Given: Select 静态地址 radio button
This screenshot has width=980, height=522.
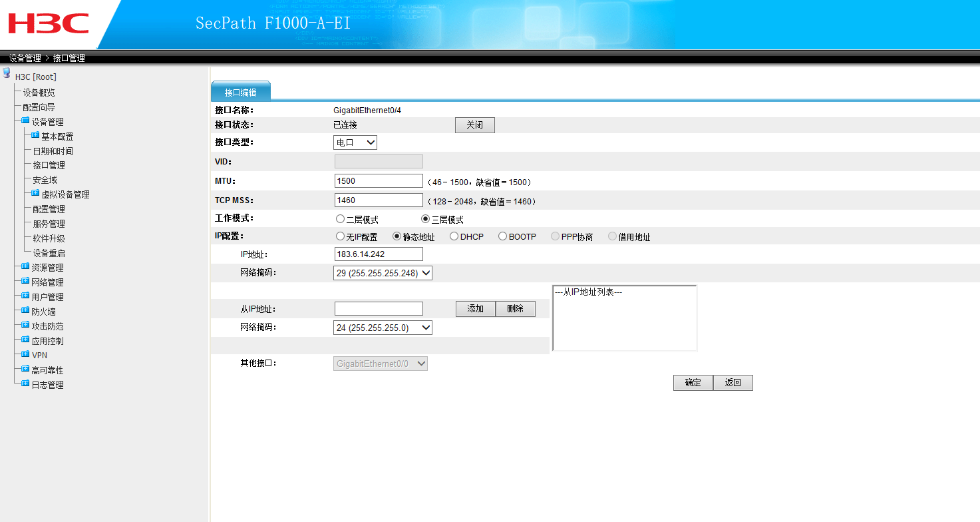Looking at the screenshot, I should coord(397,236).
